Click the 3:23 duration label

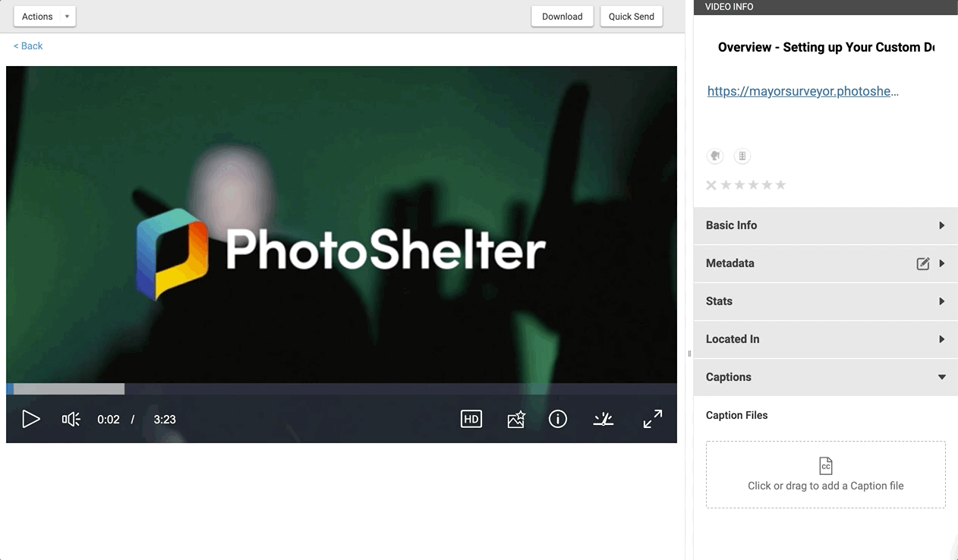[165, 420]
